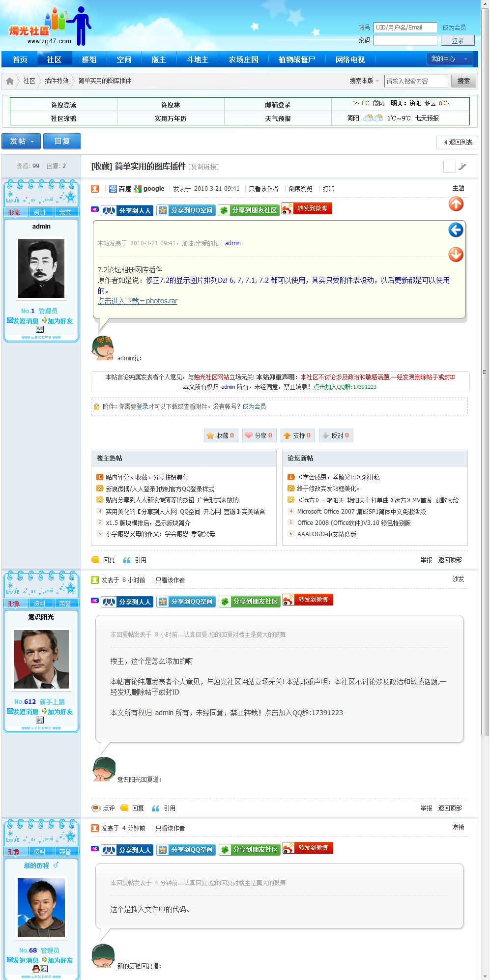The height and width of the screenshot is (980, 490).
Task: Click 返回顶部 under 意识阳光's post
Action: point(450,808)
